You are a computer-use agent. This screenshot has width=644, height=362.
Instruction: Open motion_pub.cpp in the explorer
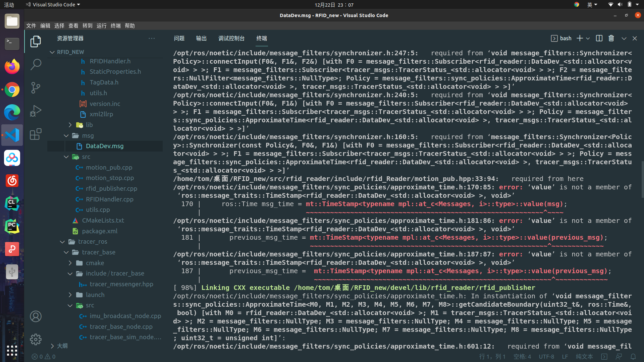(109, 168)
